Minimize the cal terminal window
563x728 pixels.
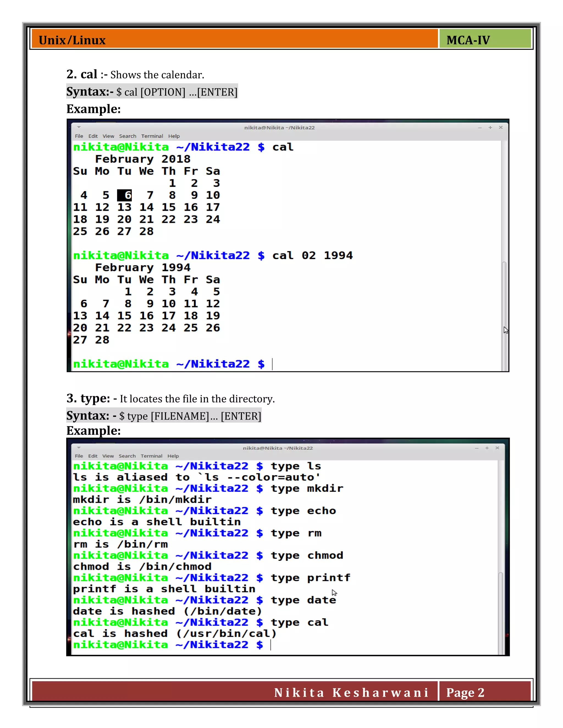click(480, 128)
